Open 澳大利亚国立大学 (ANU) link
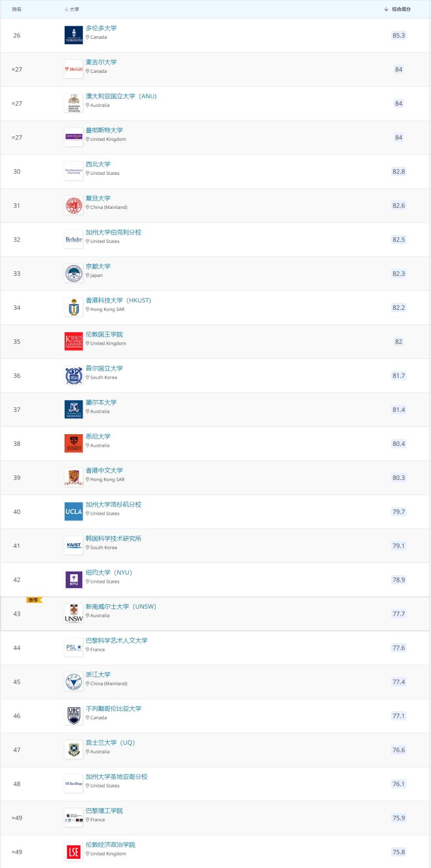The height and width of the screenshot is (868, 431). (x=121, y=96)
